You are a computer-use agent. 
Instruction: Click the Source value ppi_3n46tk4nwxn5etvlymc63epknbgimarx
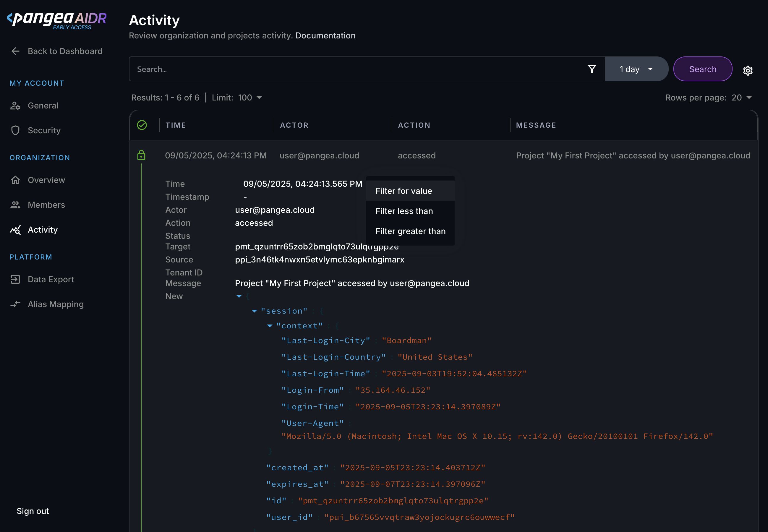pos(320,259)
